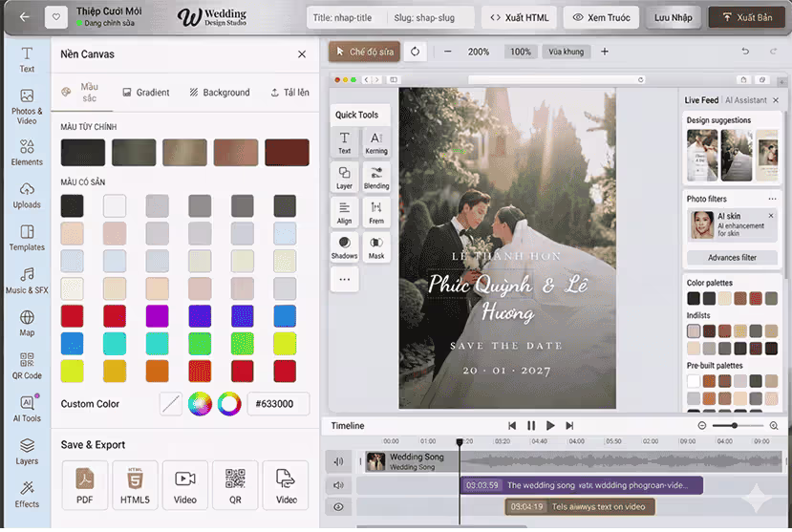This screenshot has height=532, width=792.
Task: Adjust the timeline zoom slider
Action: (x=738, y=425)
